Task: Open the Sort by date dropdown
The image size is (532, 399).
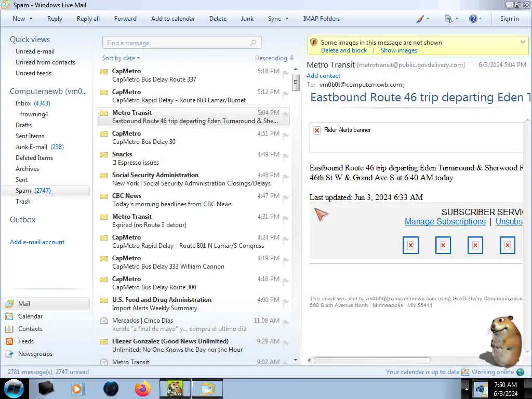Action: (121, 58)
